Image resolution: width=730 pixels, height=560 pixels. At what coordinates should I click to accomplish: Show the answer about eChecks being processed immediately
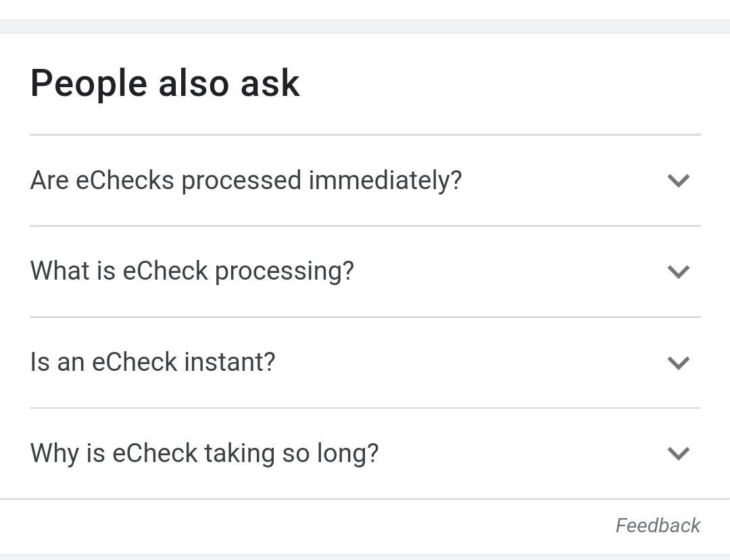click(365, 180)
